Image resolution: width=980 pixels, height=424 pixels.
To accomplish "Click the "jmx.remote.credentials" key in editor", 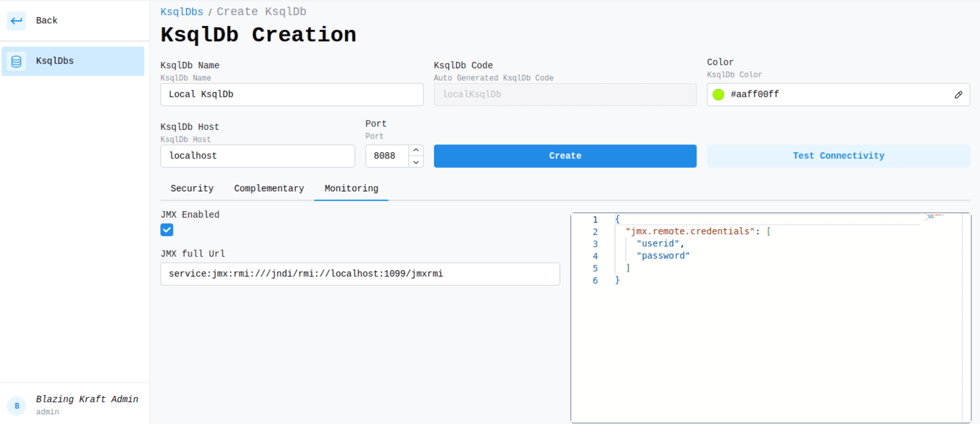I will point(690,231).
